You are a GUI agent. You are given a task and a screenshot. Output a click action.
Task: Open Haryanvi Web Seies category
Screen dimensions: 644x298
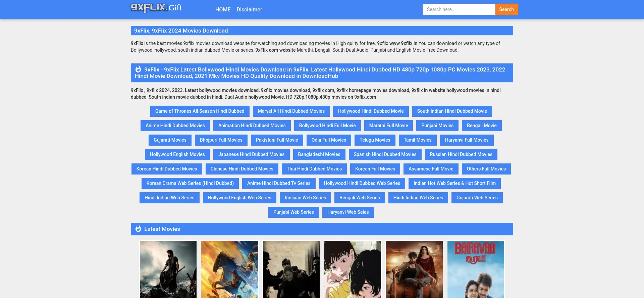coord(348,212)
